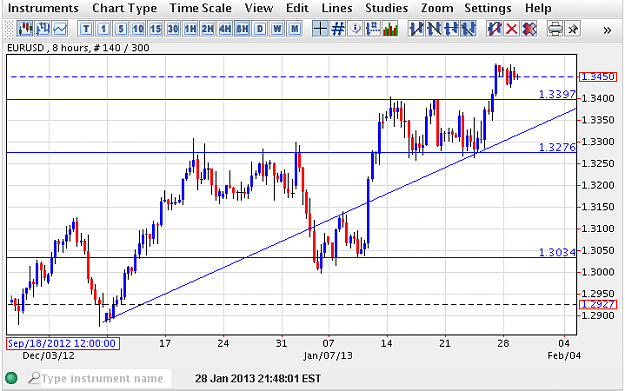This screenshot has width=625, height=391.
Task: Open the Instruments menu
Action: click(43, 8)
